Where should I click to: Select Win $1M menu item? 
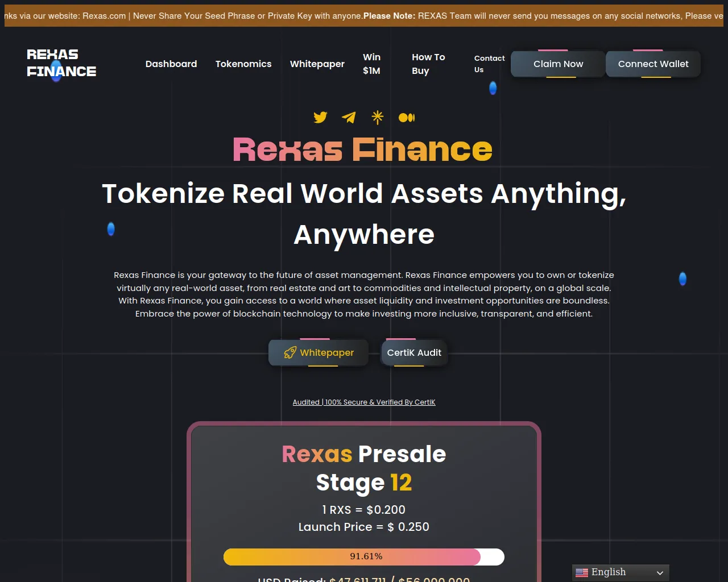tap(372, 64)
